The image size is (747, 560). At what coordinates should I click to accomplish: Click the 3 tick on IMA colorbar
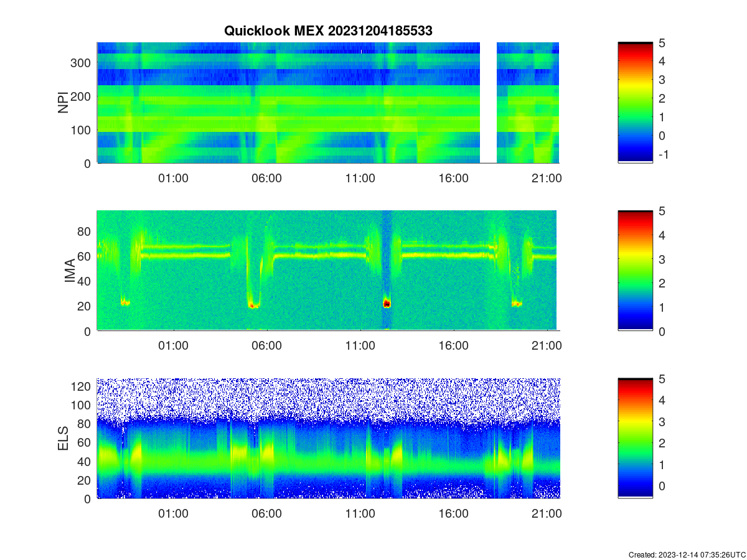[x=662, y=259]
